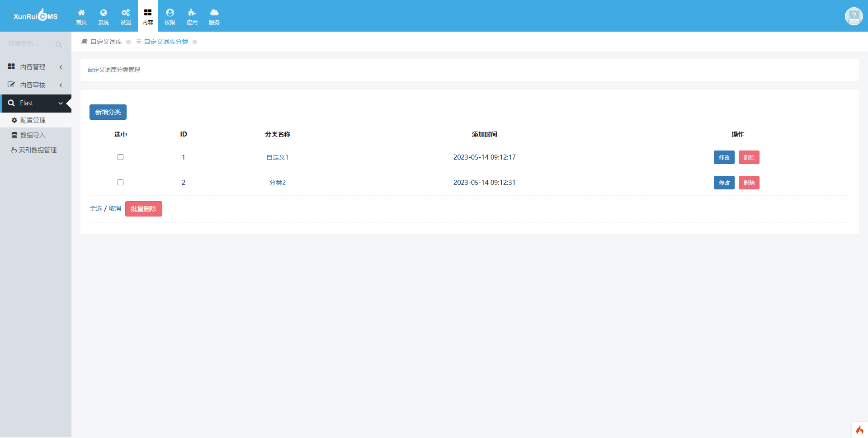This screenshot has height=438, width=868.
Task: Open 索引数据管理 in the sidebar
Action: [36, 150]
